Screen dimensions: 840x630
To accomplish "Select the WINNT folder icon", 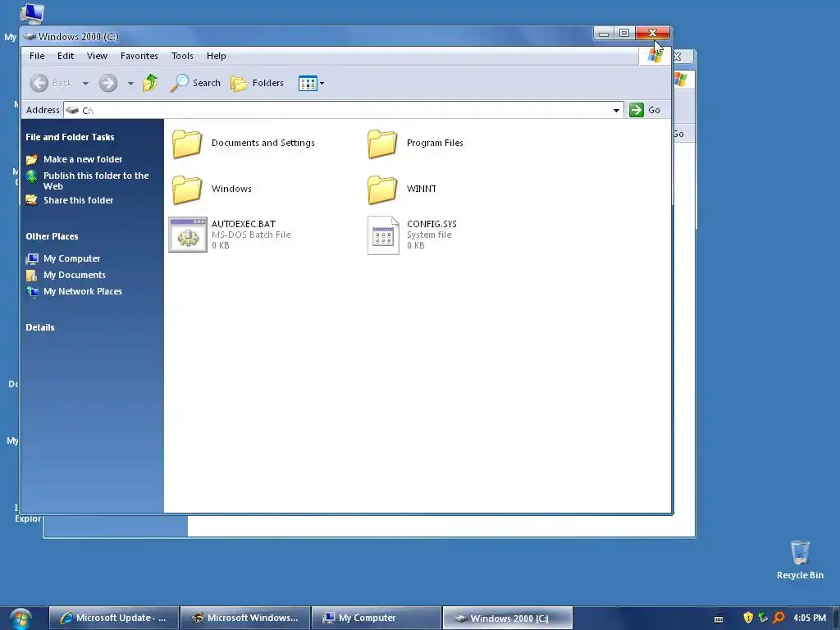I will tap(382, 189).
